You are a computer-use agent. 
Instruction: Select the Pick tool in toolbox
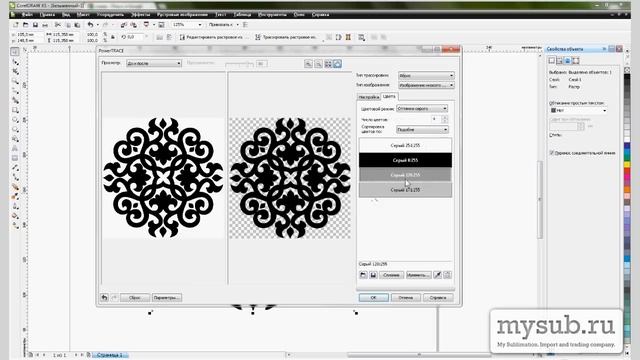point(15,52)
